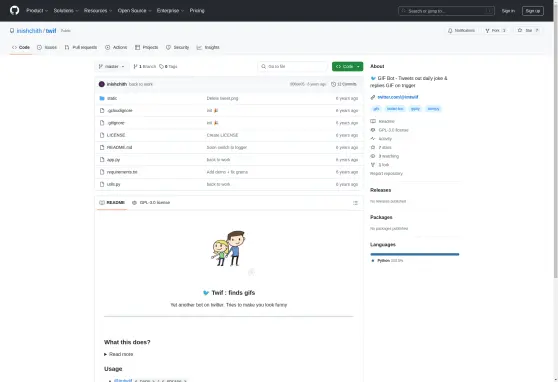Open the green Code dropdown

pos(347,67)
